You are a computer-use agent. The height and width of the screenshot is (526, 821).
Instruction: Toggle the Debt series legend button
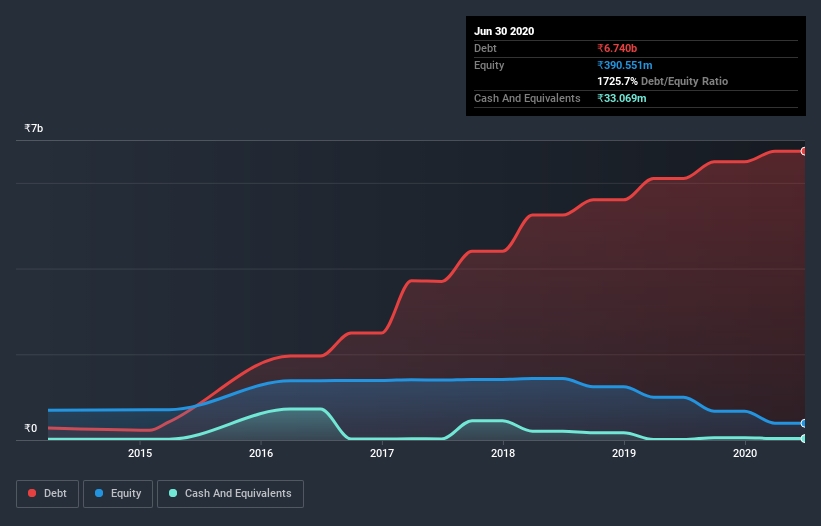(x=48, y=494)
